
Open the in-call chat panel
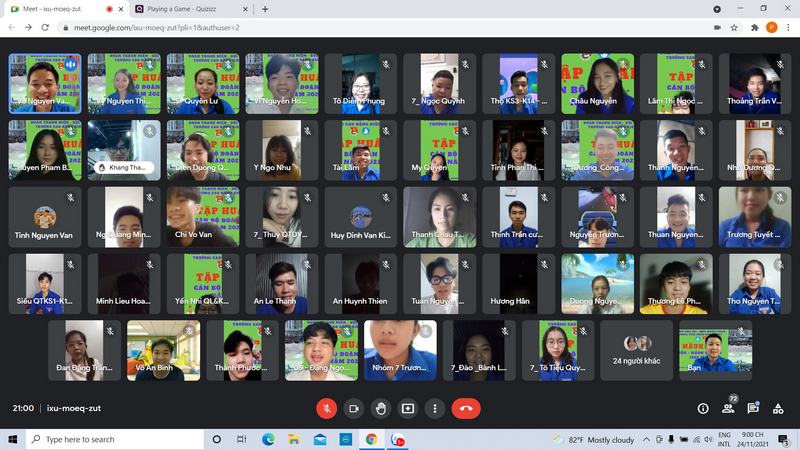click(x=753, y=408)
